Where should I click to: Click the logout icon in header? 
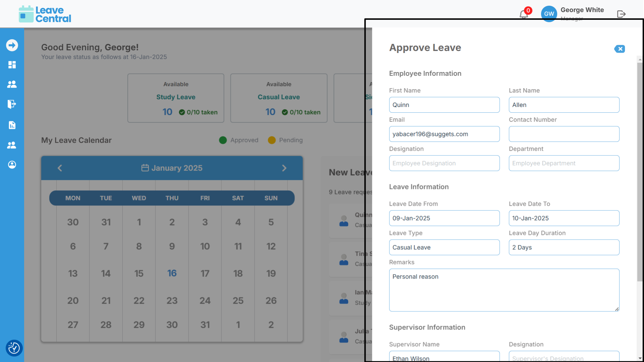[621, 14]
